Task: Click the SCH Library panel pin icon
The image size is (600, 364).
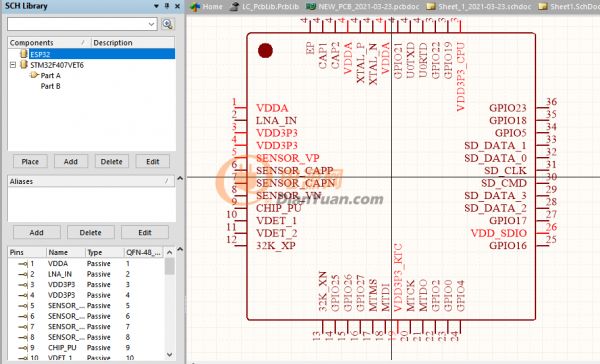Action: coord(167,6)
